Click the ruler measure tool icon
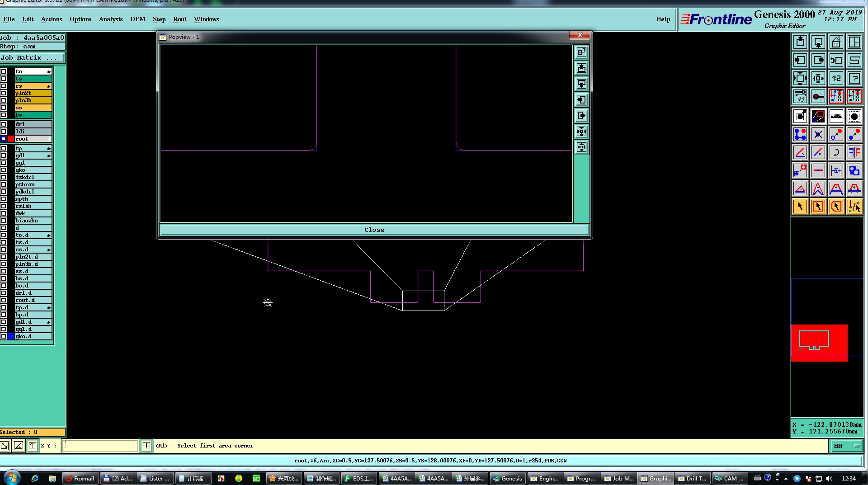Image resolution: width=868 pixels, height=485 pixels. (836, 116)
